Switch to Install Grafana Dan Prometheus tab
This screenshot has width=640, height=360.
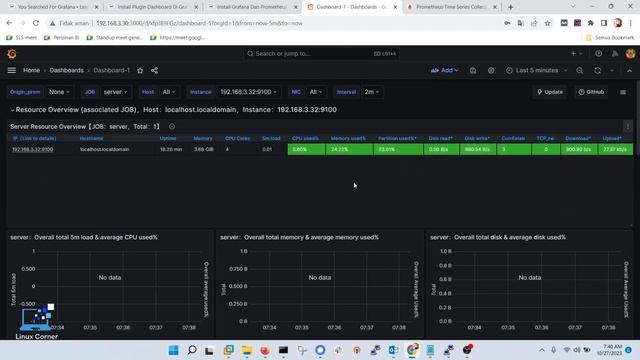coord(252,7)
